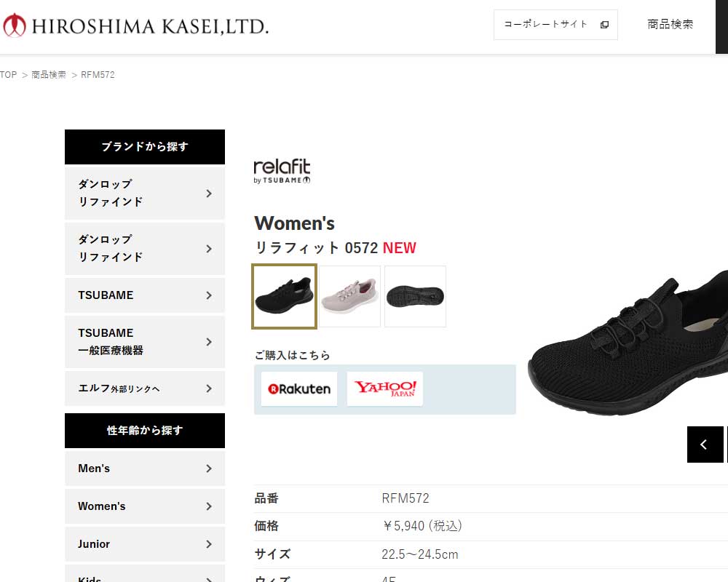
Task: Click the relafit by TSUBAME brand logo
Action: coord(282,171)
